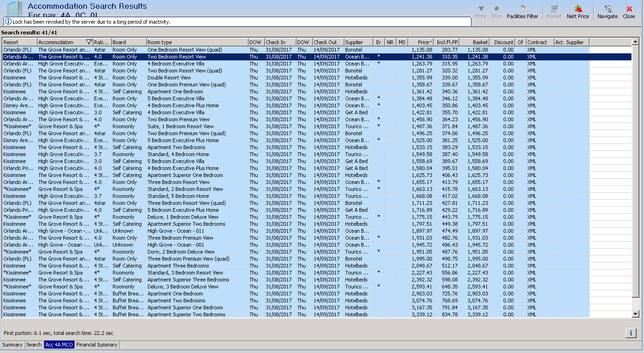The height and width of the screenshot is (353, 644).
Task: Switch to the Summary tab
Action: pyautogui.click(x=12, y=345)
